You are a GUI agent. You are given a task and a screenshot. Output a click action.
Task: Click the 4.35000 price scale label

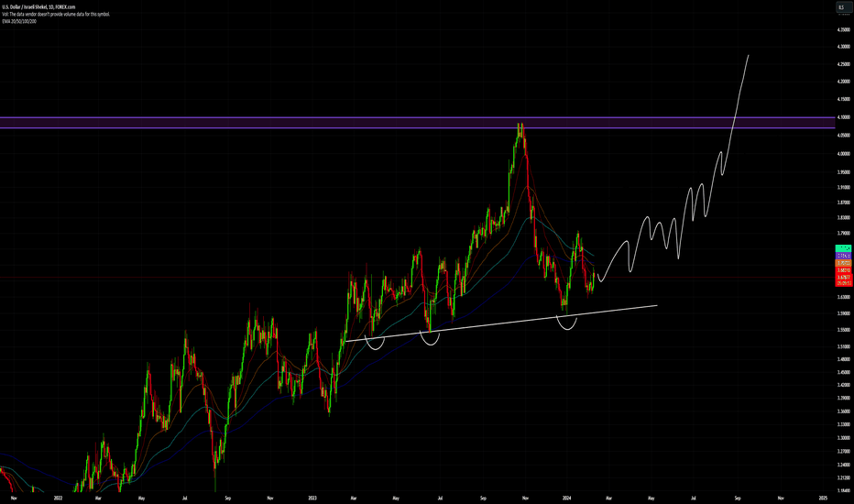(843, 30)
